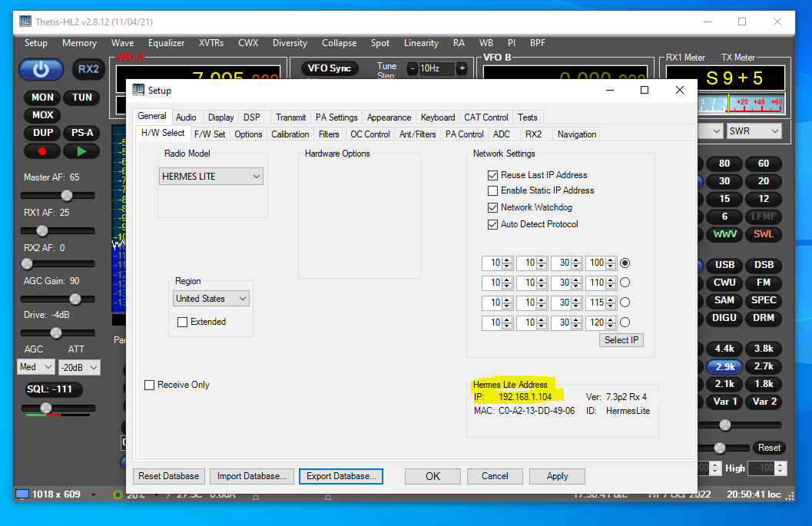Check the Receive Only checkbox
The image size is (812, 526).
tap(149, 385)
